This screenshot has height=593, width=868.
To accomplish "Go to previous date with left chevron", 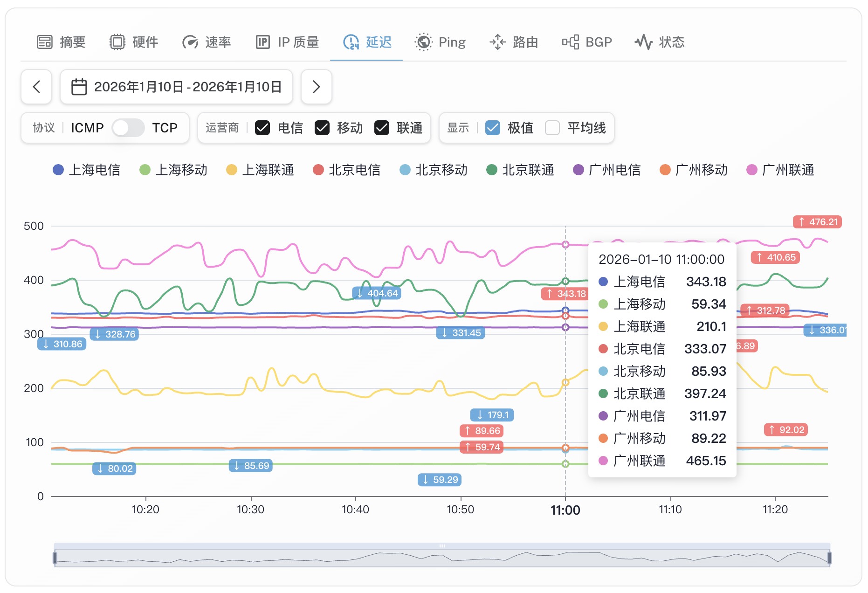I will pyautogui.click(x=36, y=87).
